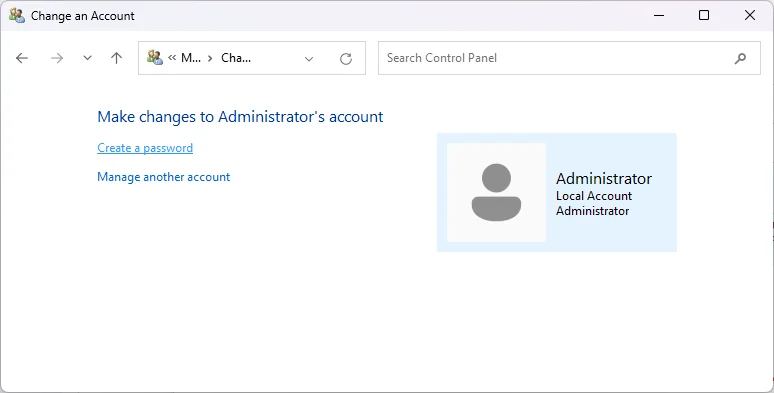The image size is (774, 393).
Task: Go up one level with up arrow
Action: coord(116,58)
